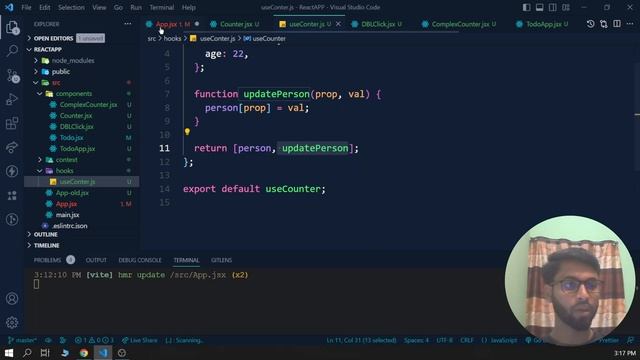Customize layout icon in title bar
This screenshot has height=360, width=640.
(566, 7)
